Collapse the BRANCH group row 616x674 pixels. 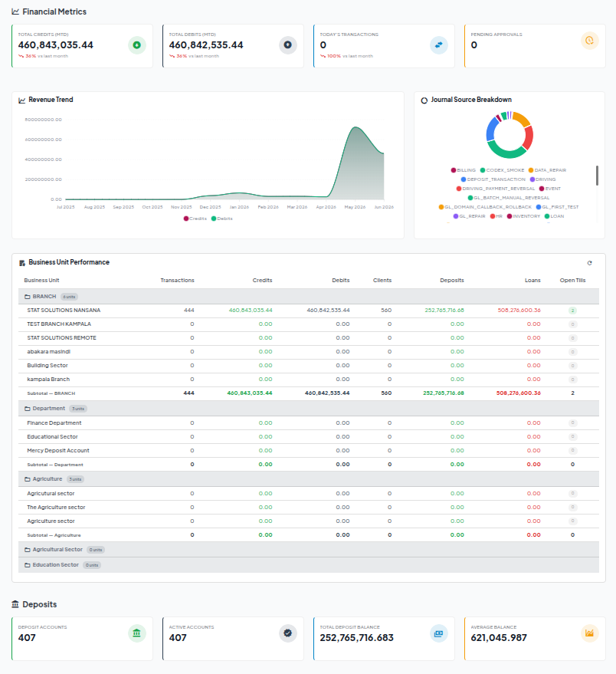coord(309,297)
